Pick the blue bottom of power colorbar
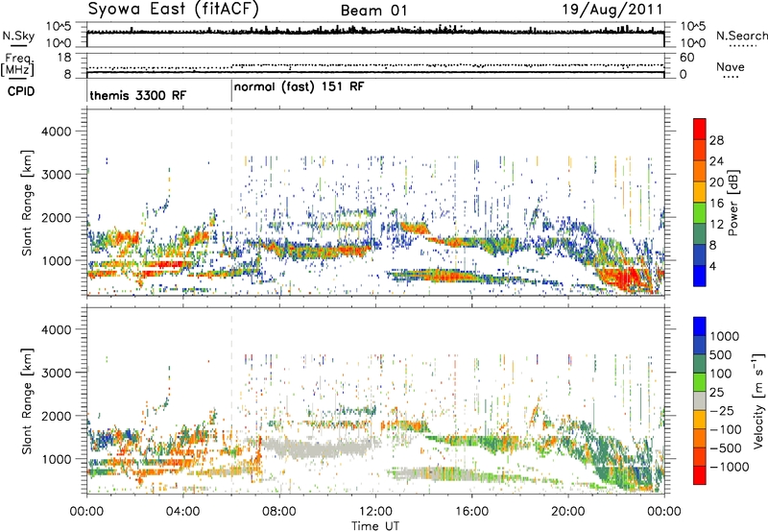Viewport: 768px width, 532px height. (x=700, y=277)
